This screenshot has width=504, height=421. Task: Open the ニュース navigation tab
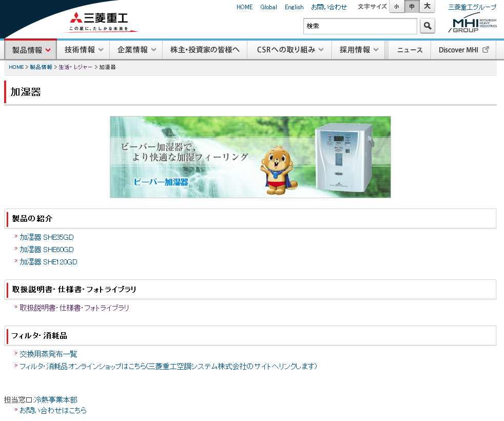(x=410, y=49)
